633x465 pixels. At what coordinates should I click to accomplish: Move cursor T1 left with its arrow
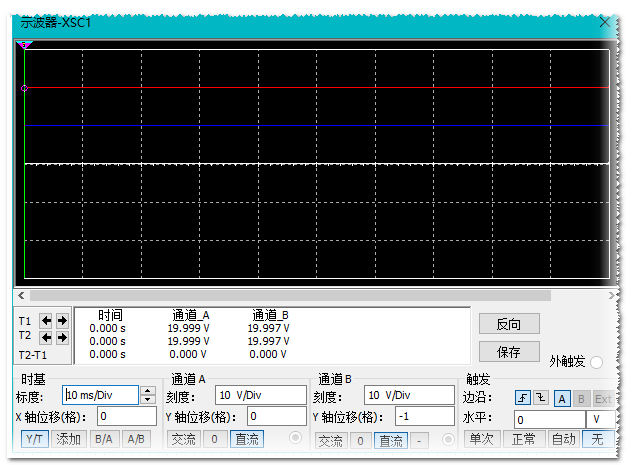[46, 321]
